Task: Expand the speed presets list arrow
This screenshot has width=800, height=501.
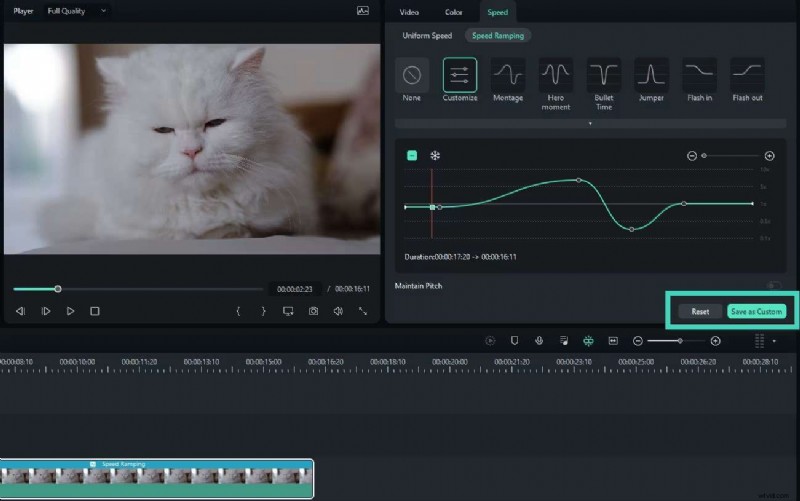Action: point(589,123)
